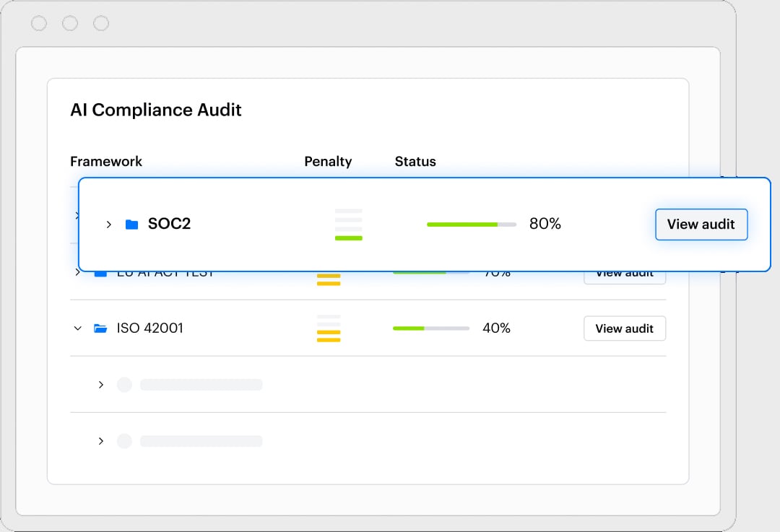Image resolution: width=780 pixels, height=532 pixels.
Task: Click the penalty indicator for SOC2
Action: click(348, 224)
